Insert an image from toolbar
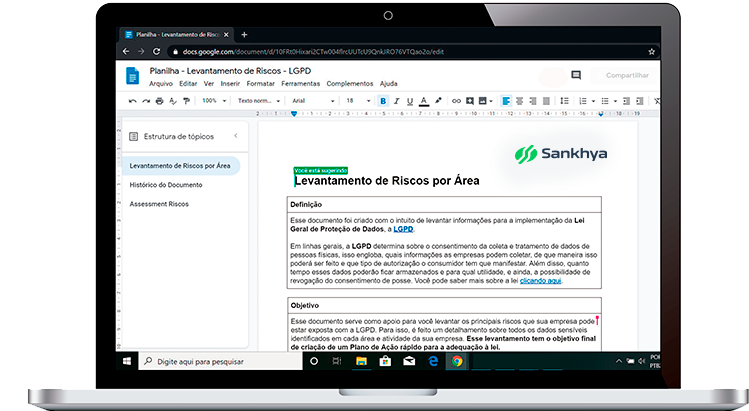The image size is (749, 411). pyautogui.click(x=482, y=101)
